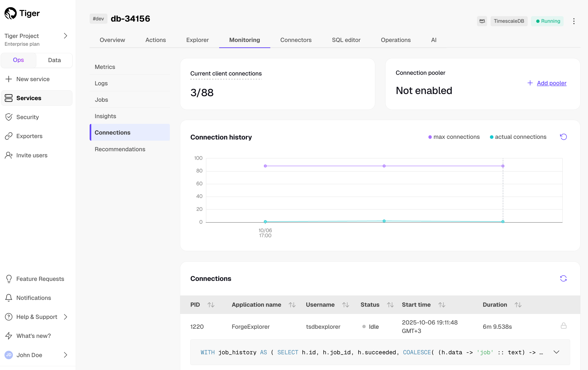Expand the truncated SQL query chevron
The height and width of the screenshot is (370, 588).
point(556,352)
